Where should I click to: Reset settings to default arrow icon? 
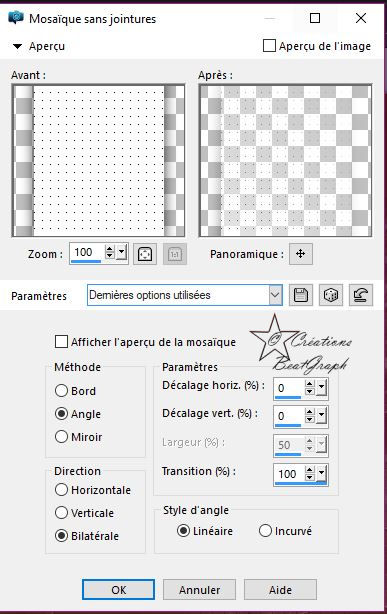360,295
